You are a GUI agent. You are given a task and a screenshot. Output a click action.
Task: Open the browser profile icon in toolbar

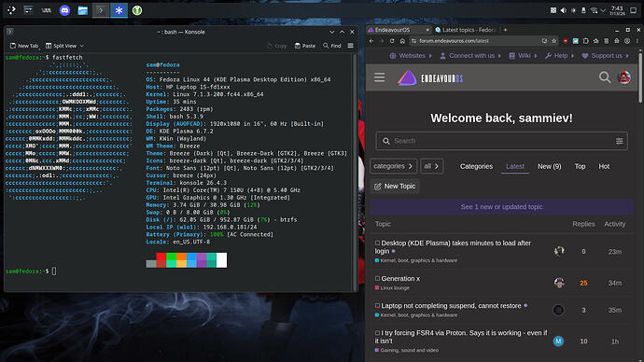627,41
